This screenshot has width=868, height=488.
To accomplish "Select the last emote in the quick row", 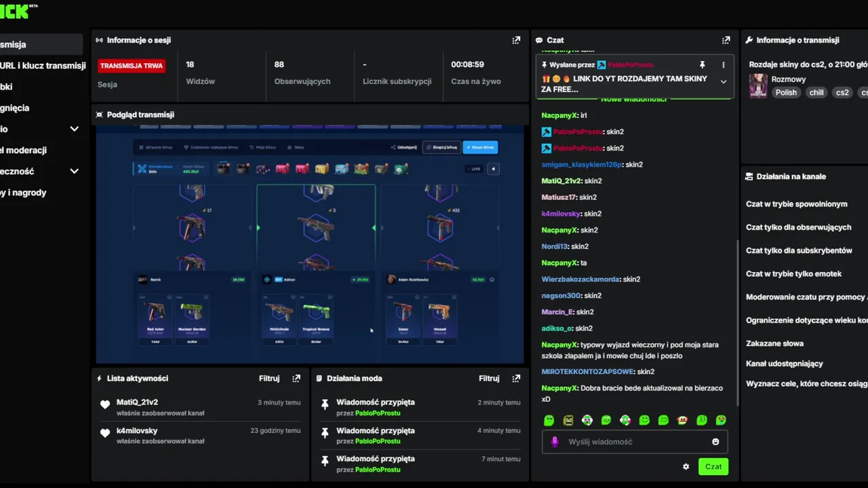I will tap(721, 420).
